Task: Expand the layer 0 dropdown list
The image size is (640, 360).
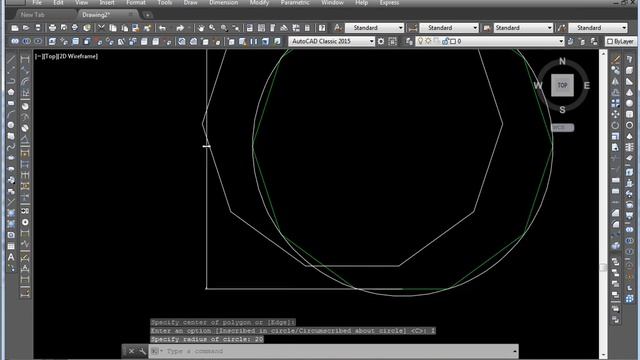Action: tap(560, 41)
